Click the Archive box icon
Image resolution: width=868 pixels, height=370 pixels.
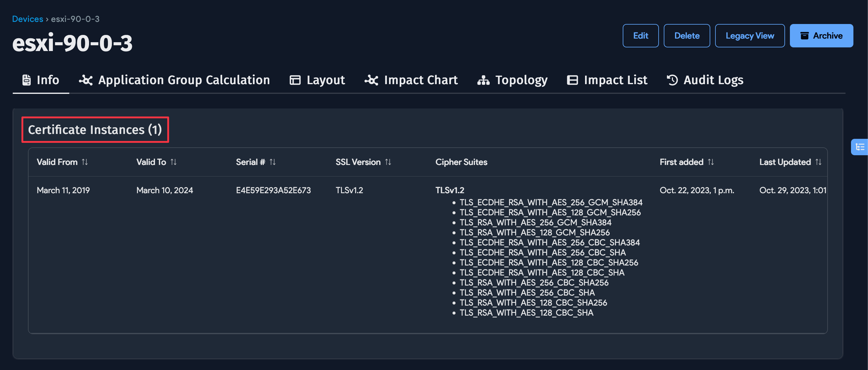coord(805,35)
